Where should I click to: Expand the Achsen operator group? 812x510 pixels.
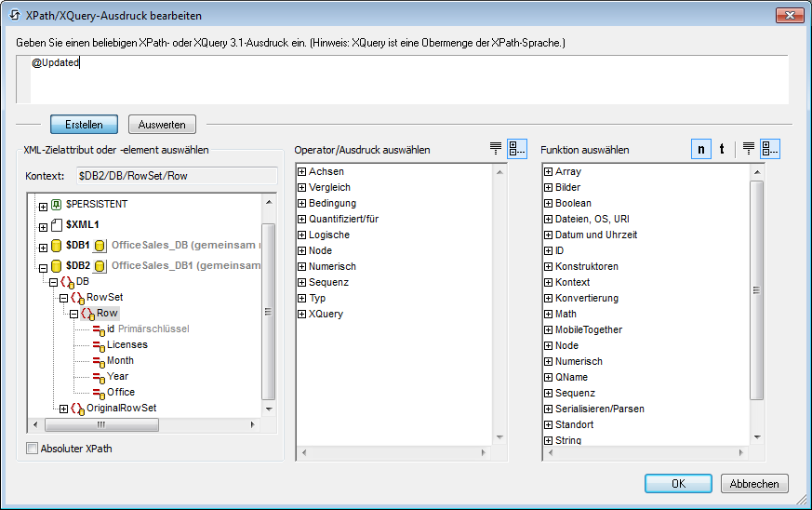click(302, 172)
